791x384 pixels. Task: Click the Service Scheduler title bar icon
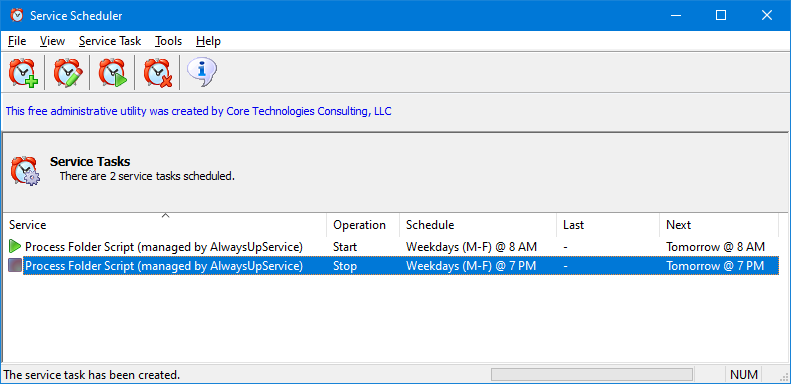click(17, 16)
